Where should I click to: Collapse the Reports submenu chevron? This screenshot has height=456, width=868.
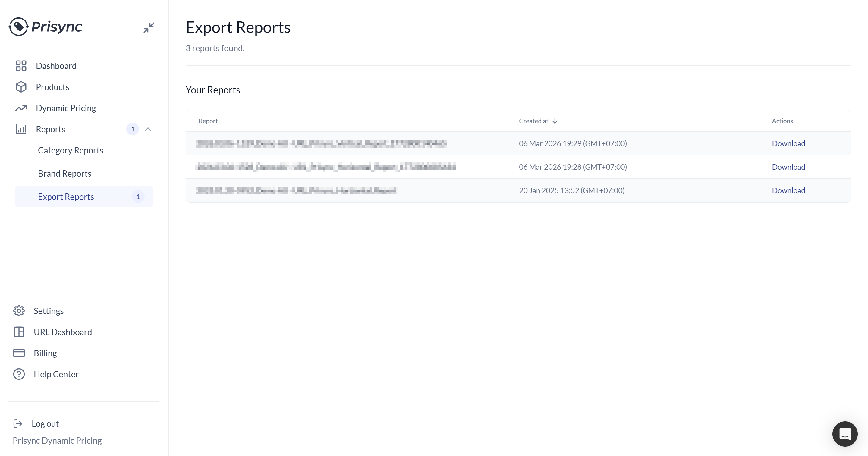pyautogui.click(x=148, y=129)
